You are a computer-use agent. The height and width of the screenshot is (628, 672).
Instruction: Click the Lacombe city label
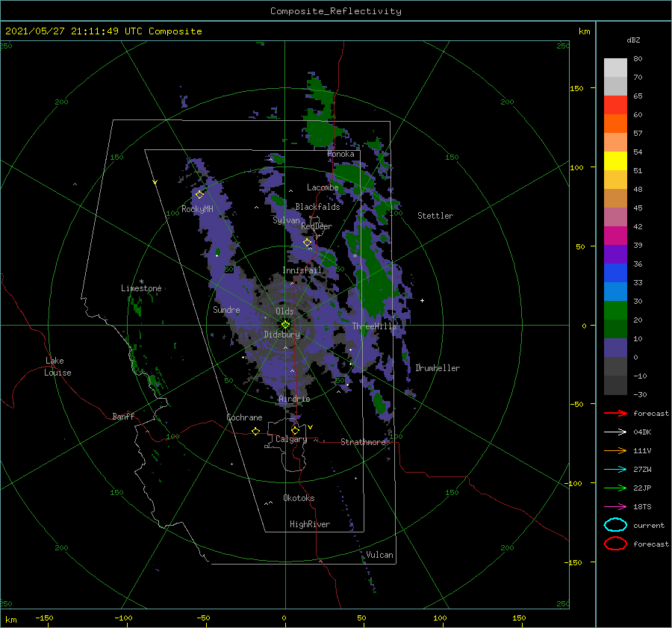[x=323, y=187]
